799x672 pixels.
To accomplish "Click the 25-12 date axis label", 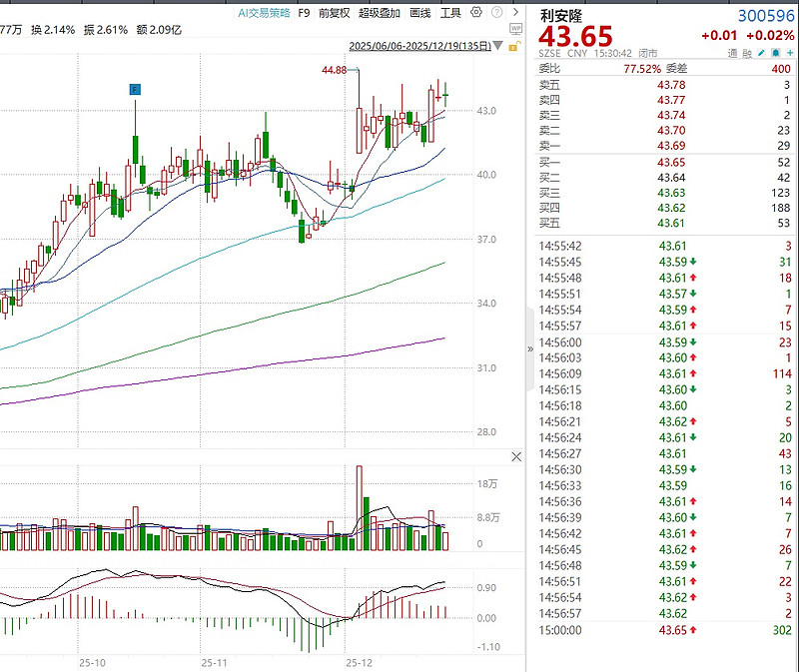I will [359, 663].
